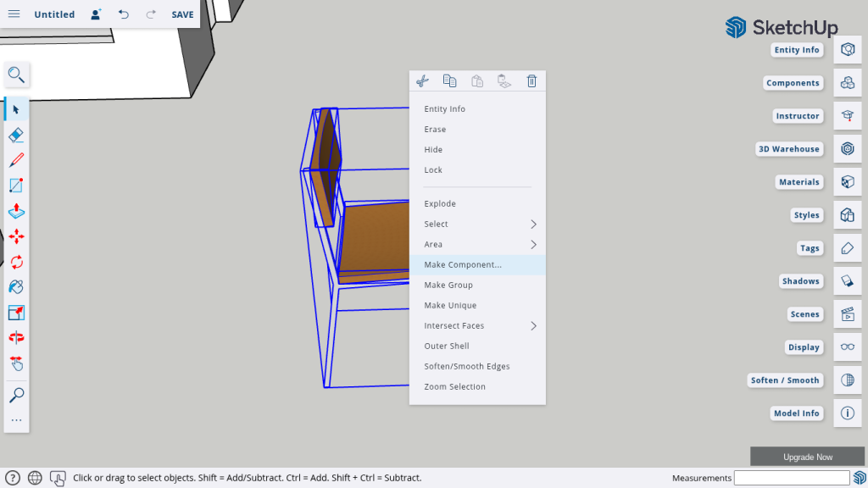Activate the Move tool

16,236
